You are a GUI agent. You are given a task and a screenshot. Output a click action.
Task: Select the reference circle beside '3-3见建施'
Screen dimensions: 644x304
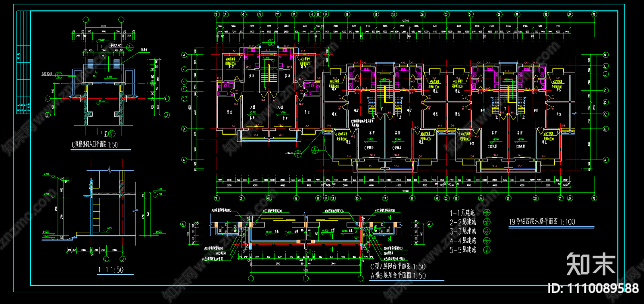pos(487,231)
